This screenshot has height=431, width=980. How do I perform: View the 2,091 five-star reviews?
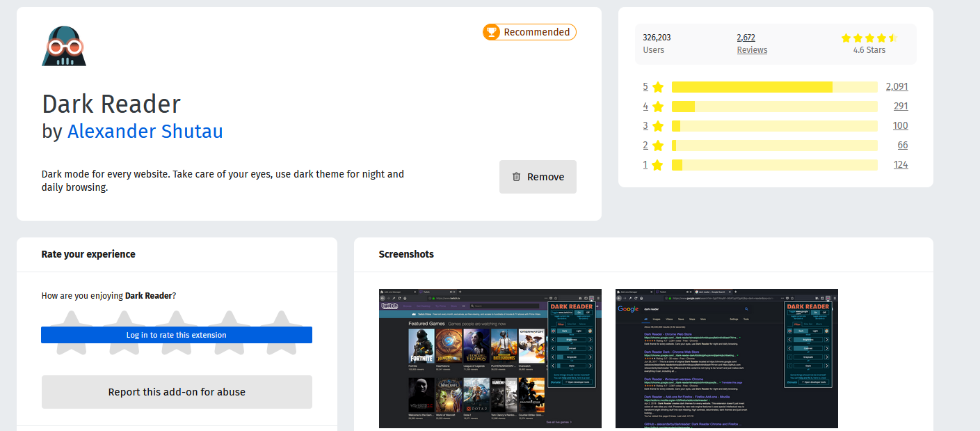click(x=897, y=87)
